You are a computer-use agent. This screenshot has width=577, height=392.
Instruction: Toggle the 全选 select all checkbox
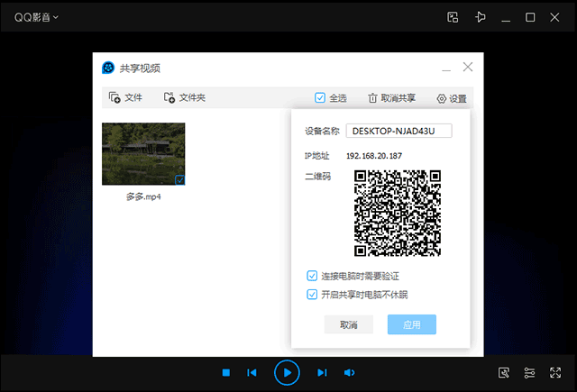[331, 98]
